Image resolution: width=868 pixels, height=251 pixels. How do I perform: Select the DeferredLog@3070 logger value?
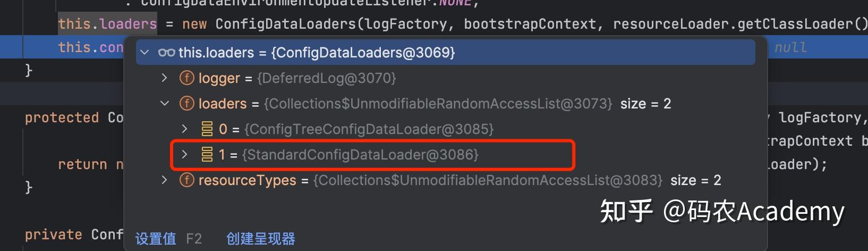point(327,78)
